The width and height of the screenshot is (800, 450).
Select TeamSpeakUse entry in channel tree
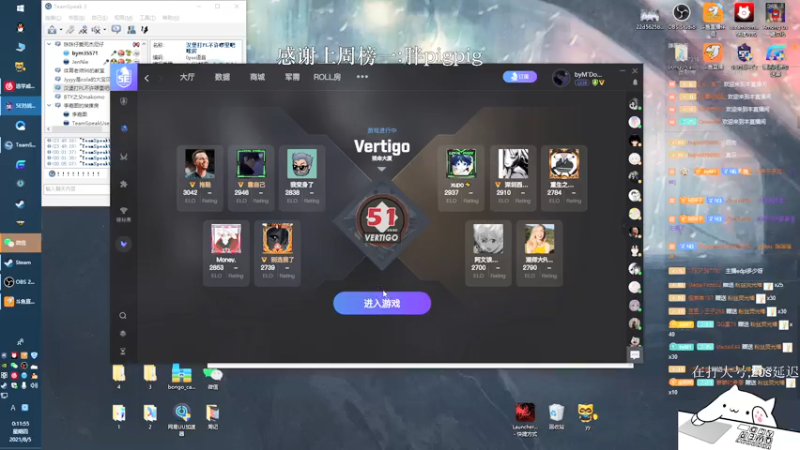coord(86,123)
